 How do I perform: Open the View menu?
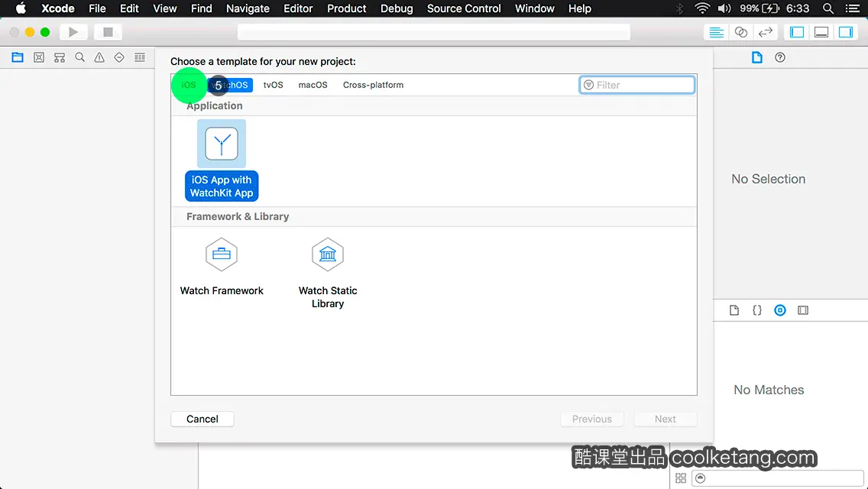click(x=164, y=8)
